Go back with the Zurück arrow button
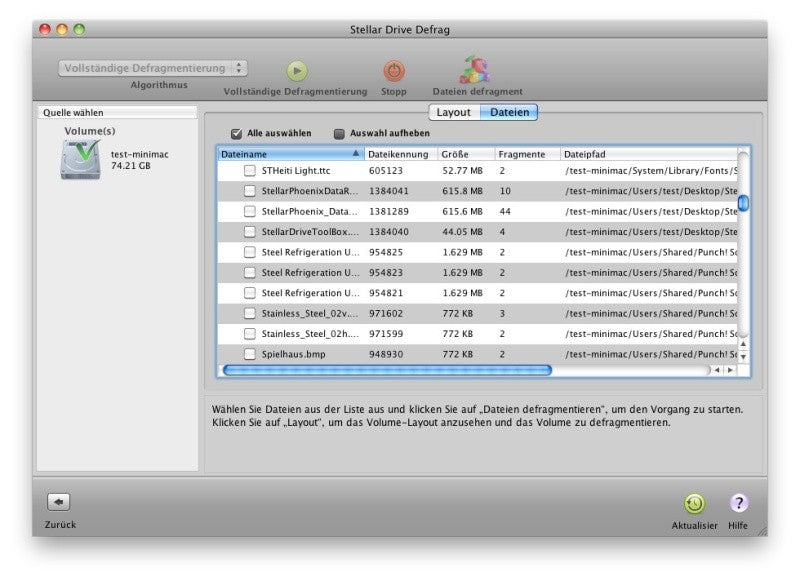 [x=59, y=502]
